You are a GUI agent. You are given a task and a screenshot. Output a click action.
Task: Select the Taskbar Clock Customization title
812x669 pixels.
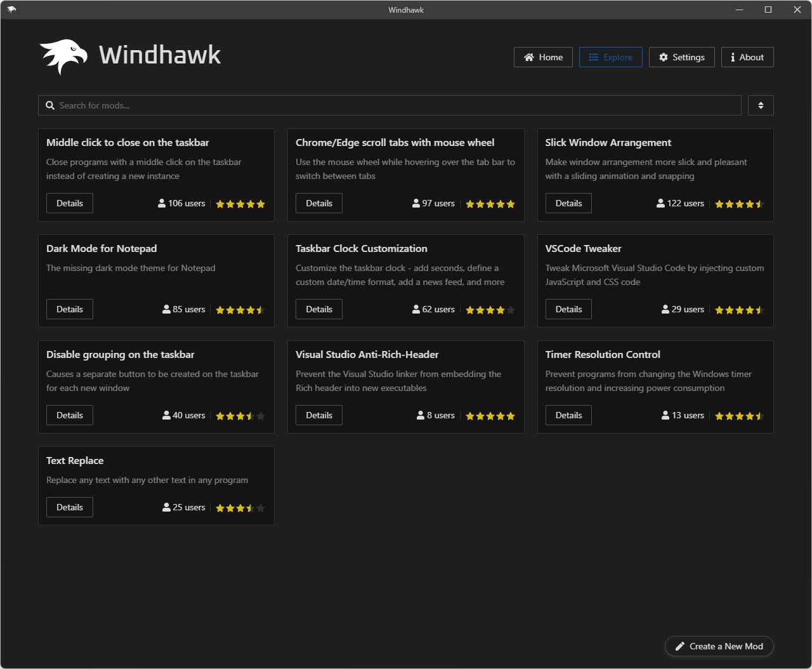(362, 249)
